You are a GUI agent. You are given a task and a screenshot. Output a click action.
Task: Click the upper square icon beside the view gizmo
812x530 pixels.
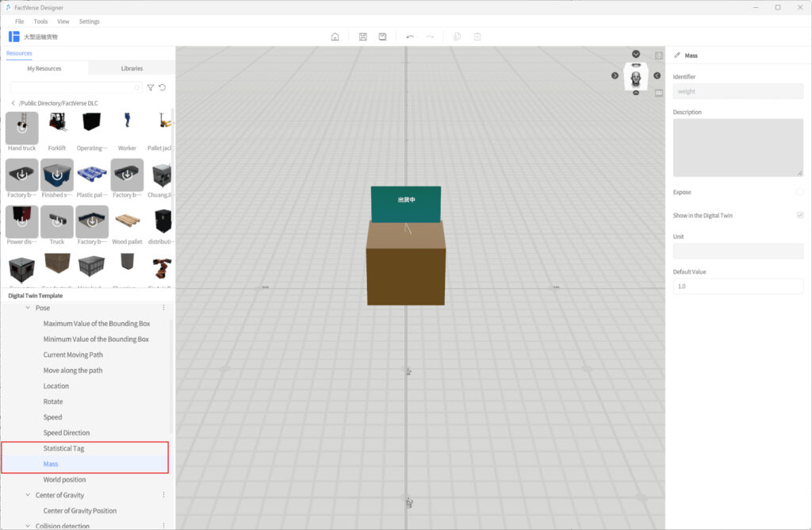(x=659, y=56)
